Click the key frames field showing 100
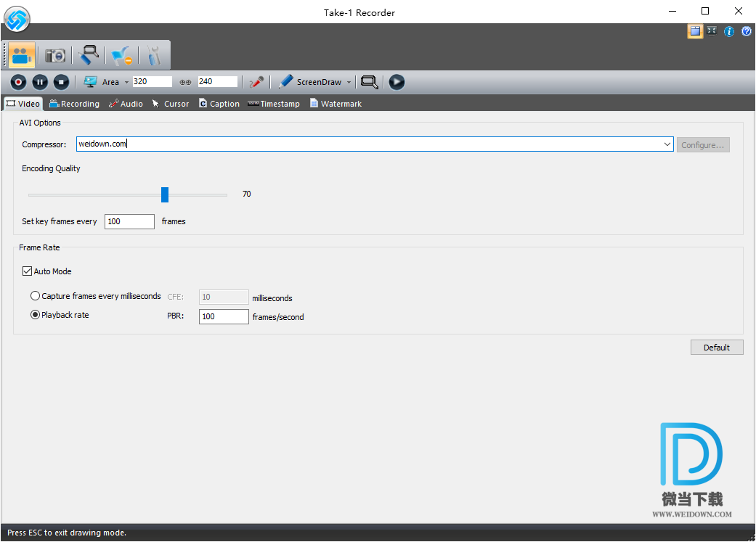Viewport: 756px width, 542px height. click(129, 221)
